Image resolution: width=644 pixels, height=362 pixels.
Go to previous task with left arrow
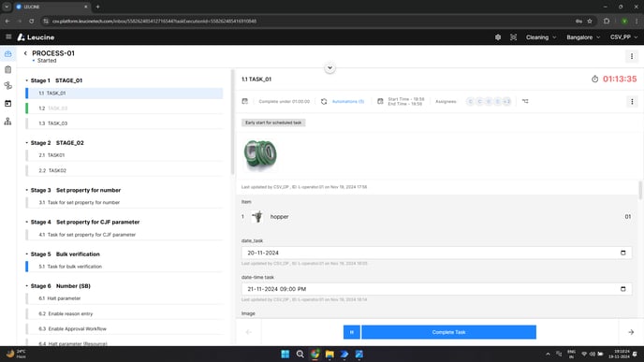pyautogui.click(x=248, y=332)
